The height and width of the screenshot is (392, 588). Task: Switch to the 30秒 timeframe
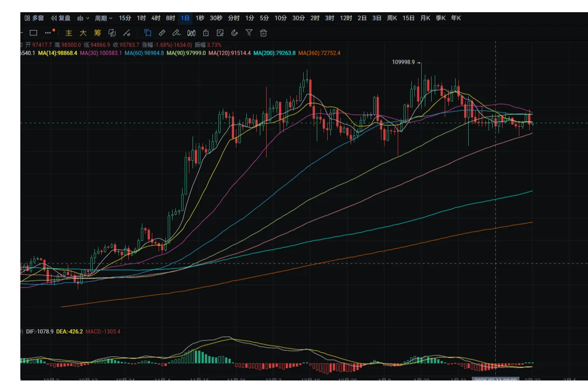[x=216, y=18]
